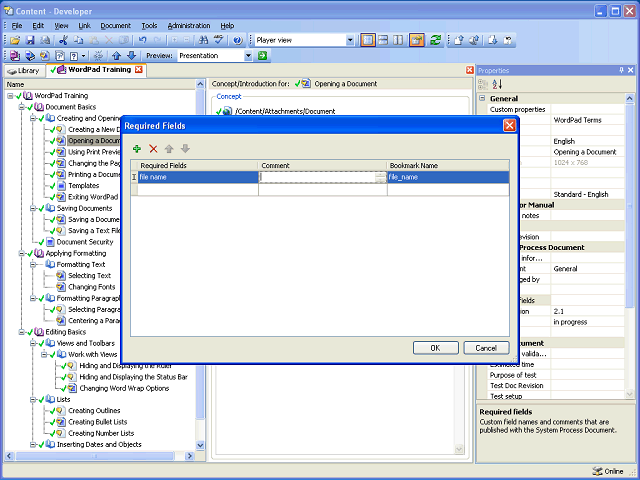The height and width of the screenshot is (480, 640).
Task: Collapse the Saving Documents node
Action: (x=33, y=208)
